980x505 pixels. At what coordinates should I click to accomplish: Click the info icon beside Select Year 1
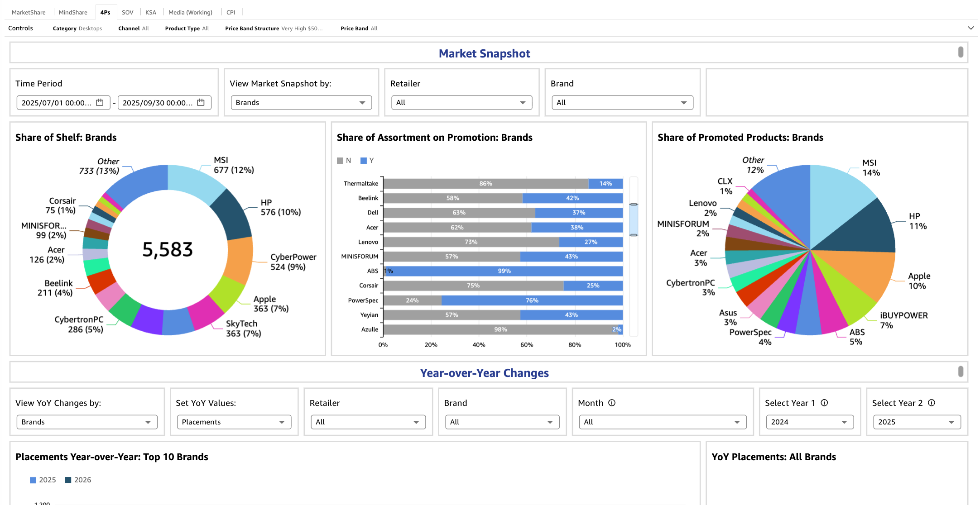pos(824,403)
